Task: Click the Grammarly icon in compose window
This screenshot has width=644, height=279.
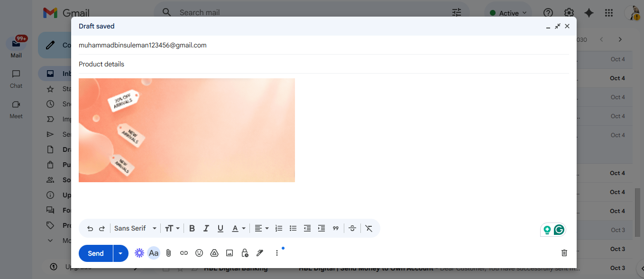Action: pyautogui.click(x=560, y=230)
